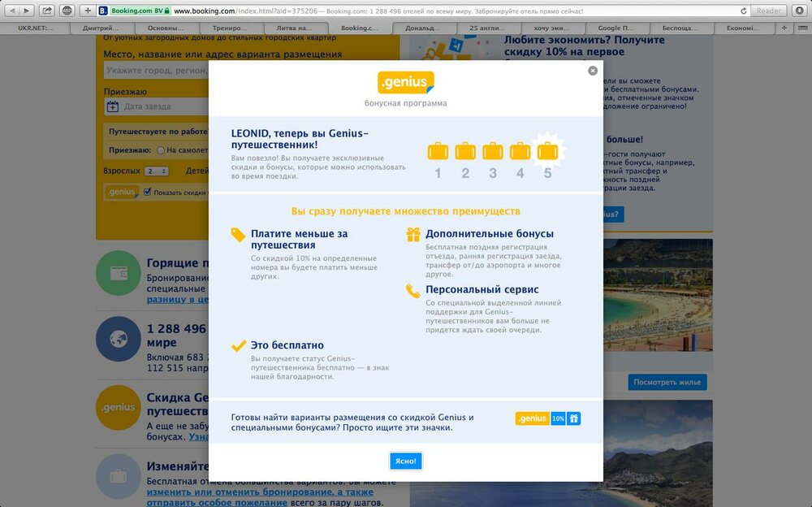Screen dimensions: 812x507
Task: Open the adults count dropdown
Action: [x=156, y=171]
